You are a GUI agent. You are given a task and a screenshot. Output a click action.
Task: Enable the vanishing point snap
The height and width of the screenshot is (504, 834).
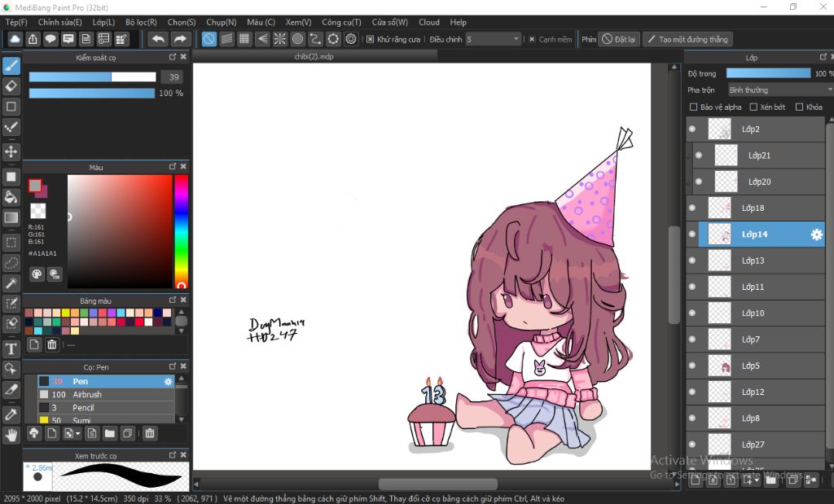coord(262,39)
